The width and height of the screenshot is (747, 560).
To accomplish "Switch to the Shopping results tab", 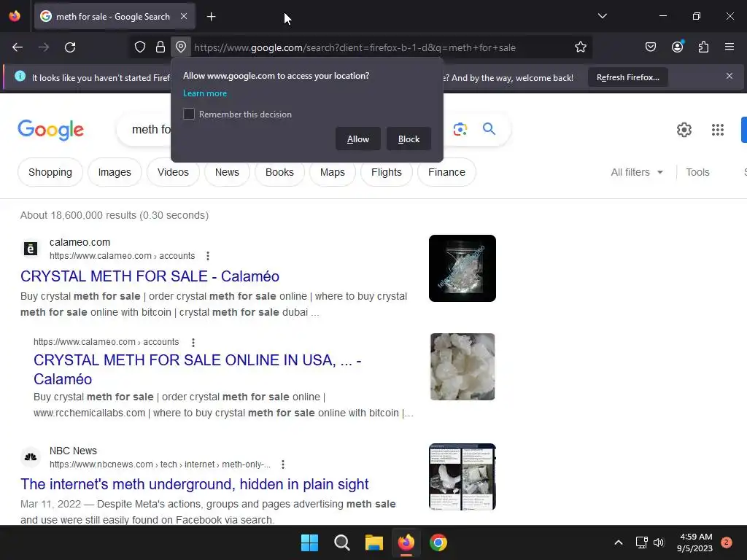I will pos(50,172).
